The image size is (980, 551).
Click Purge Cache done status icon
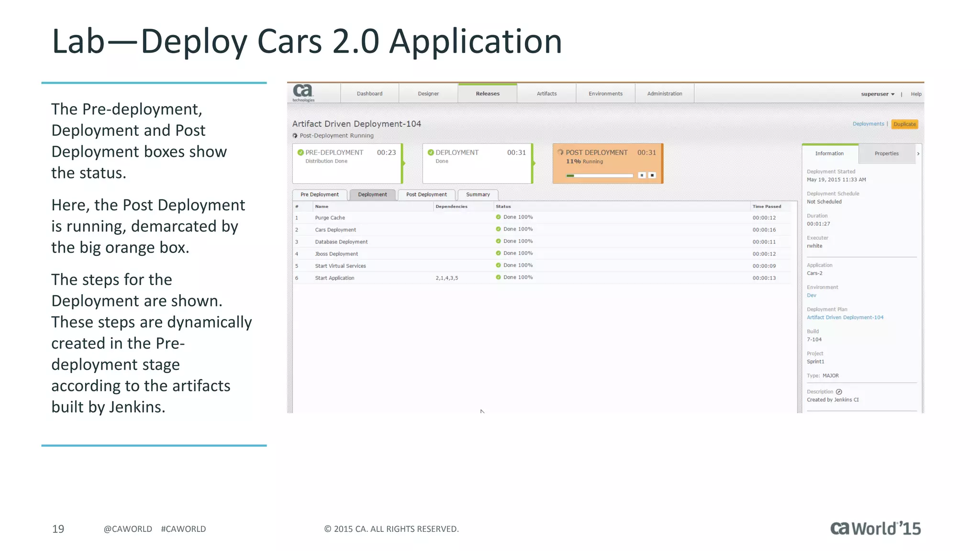tap(498, 217)
